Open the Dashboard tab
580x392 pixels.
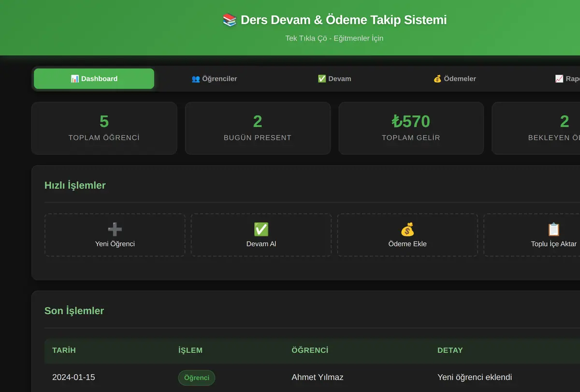click(x=94, y=79)
